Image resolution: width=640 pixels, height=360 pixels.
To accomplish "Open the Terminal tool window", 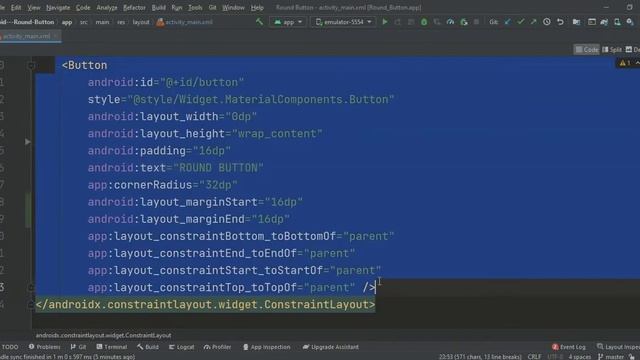I will coord(111,347).
